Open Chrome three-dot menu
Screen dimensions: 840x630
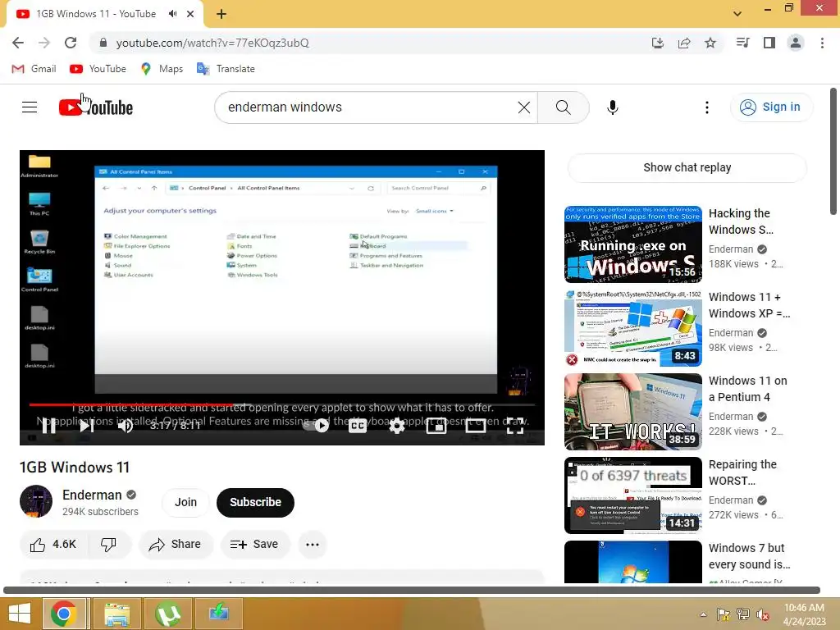(822, 43)
